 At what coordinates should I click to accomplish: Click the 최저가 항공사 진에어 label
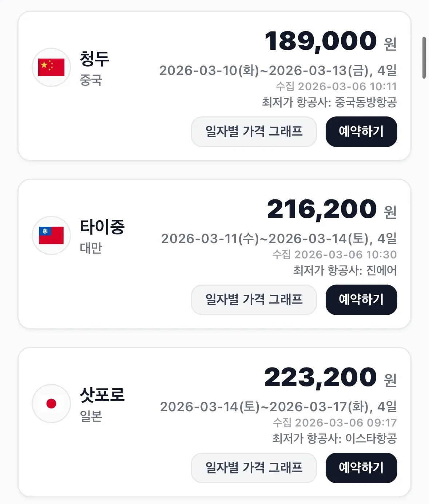[345, 270]
